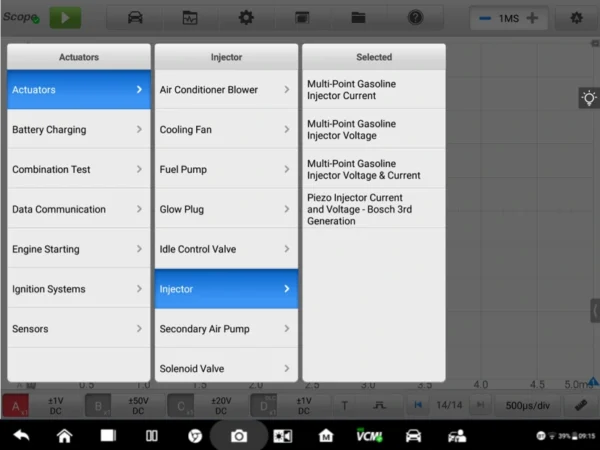Viewport: 600px width, 450px height.
Task: Choose Multi-Point Gasoline Injector Current preset
Action: coord(372,90)
